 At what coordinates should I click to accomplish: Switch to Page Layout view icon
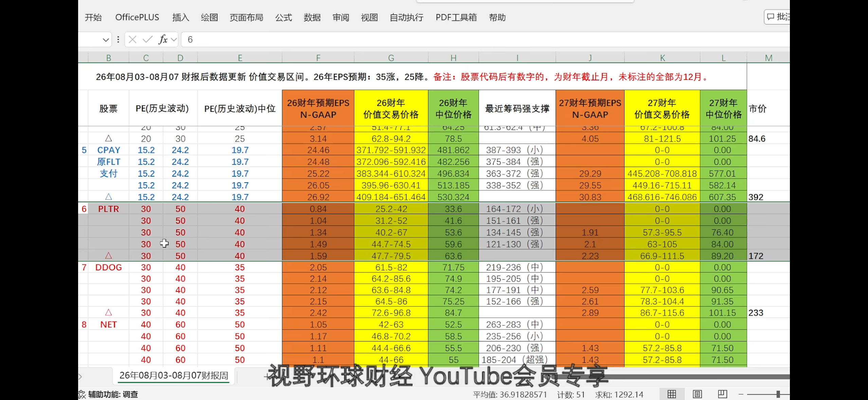coord(697,394)
